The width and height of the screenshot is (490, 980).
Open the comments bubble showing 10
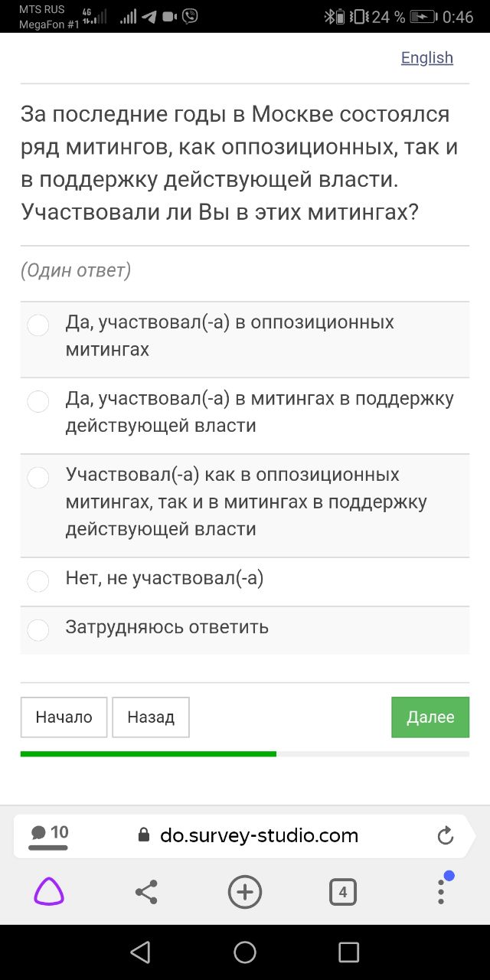click(x=49, y=835)
